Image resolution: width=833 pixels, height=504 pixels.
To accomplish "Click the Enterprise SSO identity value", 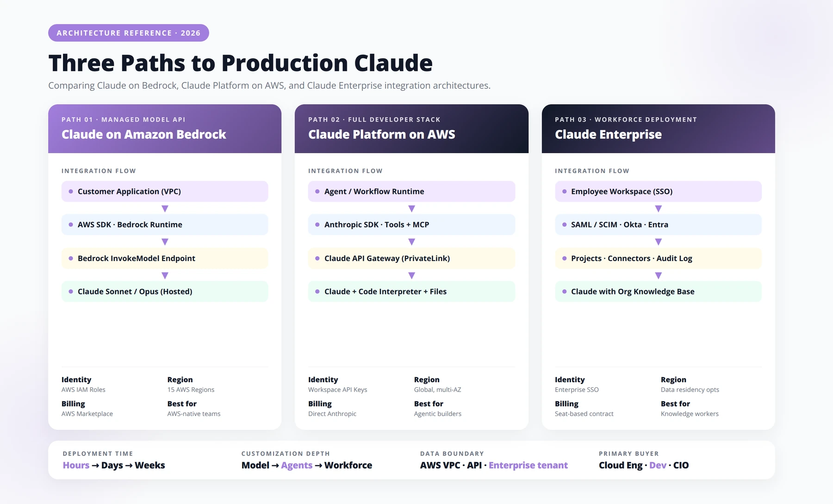I will pos(577,390).
